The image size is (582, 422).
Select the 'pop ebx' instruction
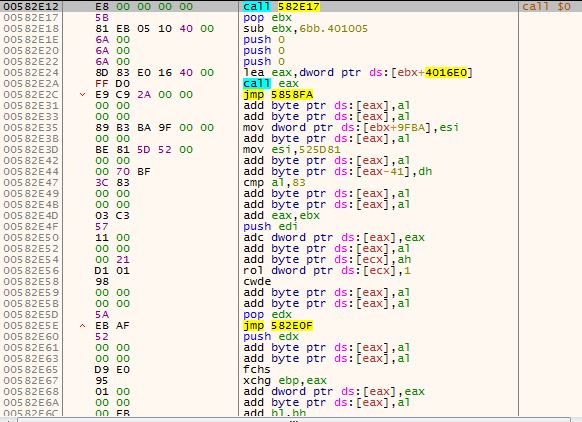tap(267, 17)
